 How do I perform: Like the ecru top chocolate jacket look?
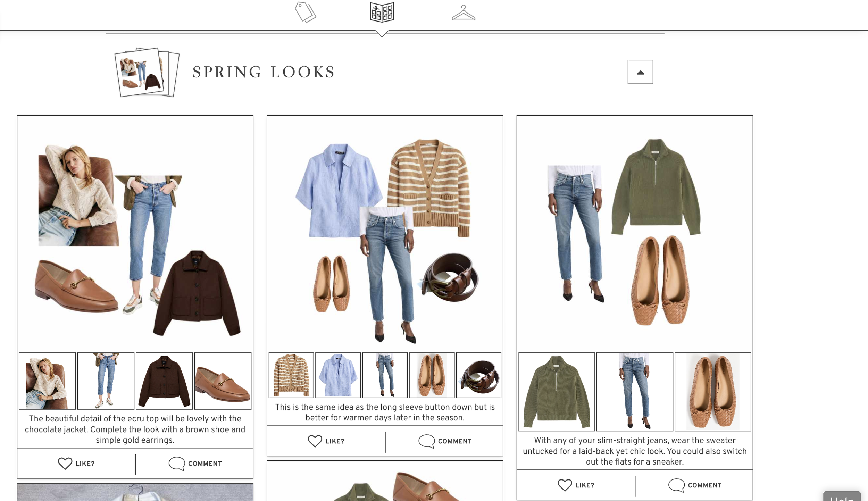76,464
